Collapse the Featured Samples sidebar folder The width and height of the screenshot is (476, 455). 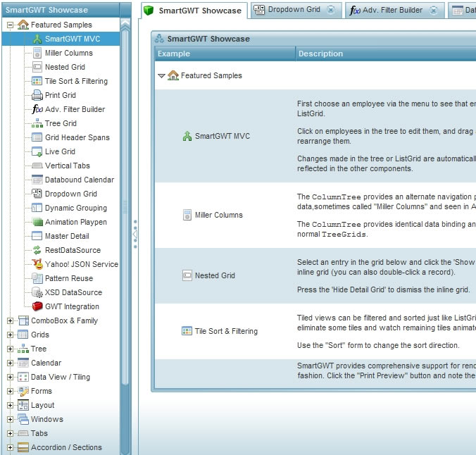pos(10,25)
